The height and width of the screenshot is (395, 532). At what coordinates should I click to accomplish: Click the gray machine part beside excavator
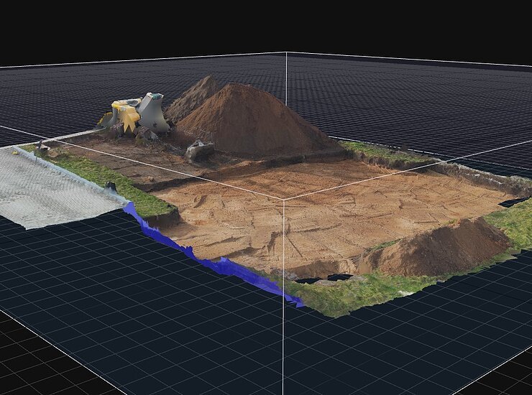coord(153,113)
